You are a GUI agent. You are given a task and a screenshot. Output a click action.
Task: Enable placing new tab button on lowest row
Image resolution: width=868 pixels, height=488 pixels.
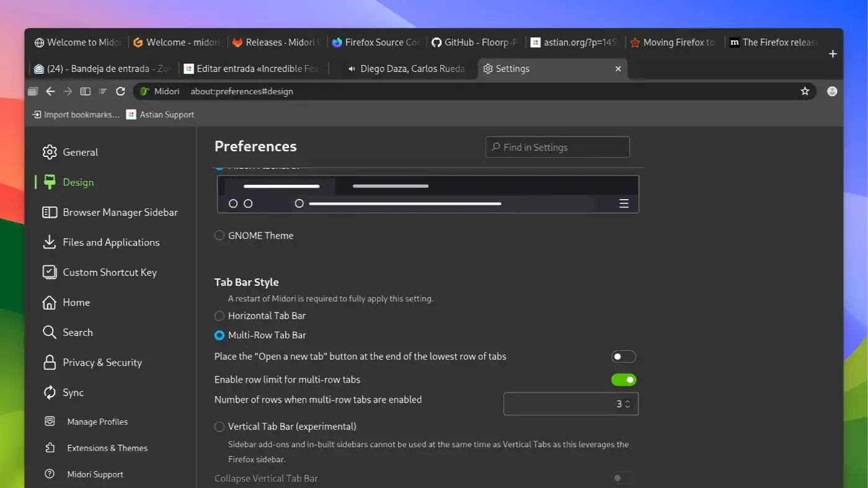624,357
